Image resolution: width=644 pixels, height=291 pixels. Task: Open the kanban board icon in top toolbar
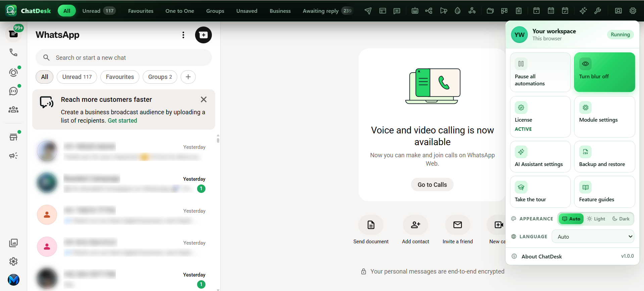pos(504,11)
